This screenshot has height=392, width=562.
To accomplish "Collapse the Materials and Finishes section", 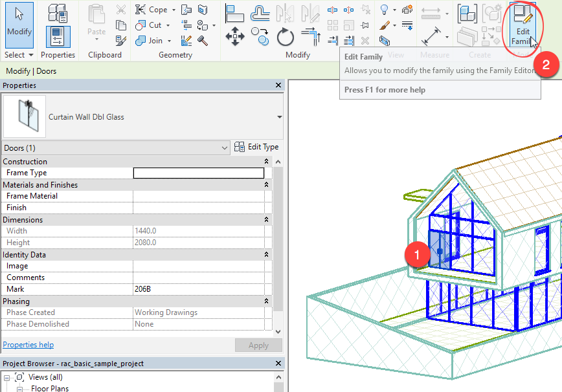I will click(266, 185).
